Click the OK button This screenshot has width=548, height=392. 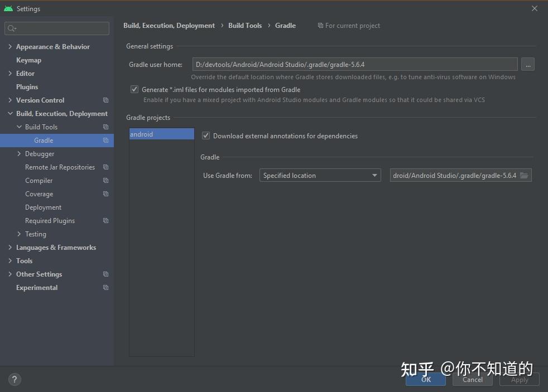425,379
